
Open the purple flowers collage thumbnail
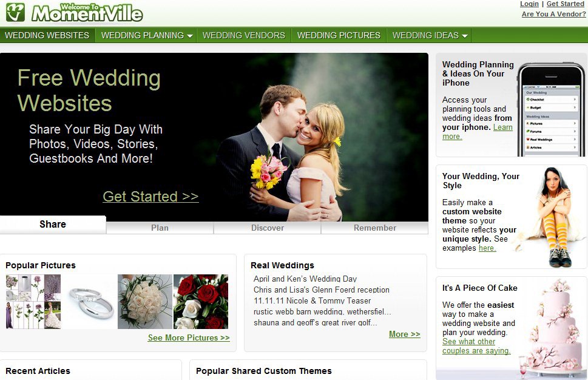click(x=33, y=302)
